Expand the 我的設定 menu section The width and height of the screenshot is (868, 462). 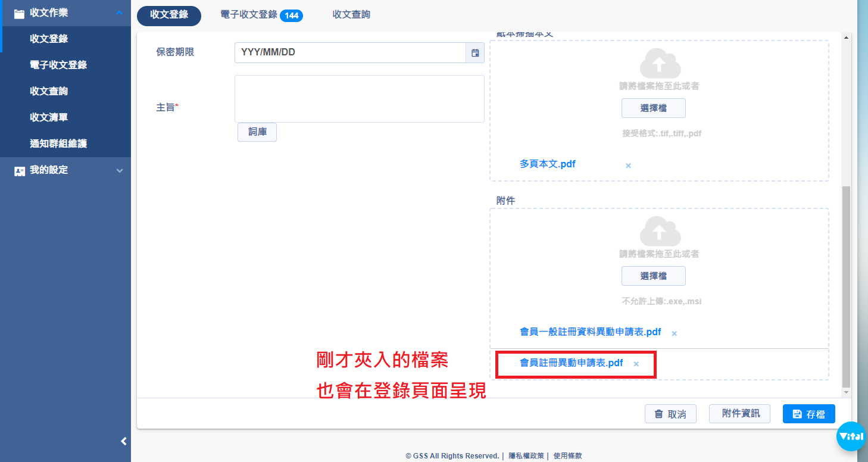pyautogui.click(x=120, y=170)
